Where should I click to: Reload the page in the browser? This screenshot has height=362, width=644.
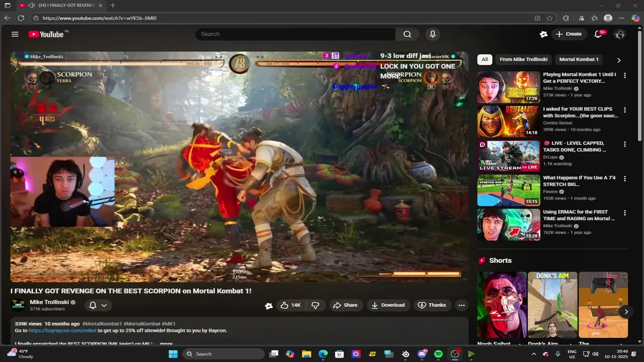(21, 18)
